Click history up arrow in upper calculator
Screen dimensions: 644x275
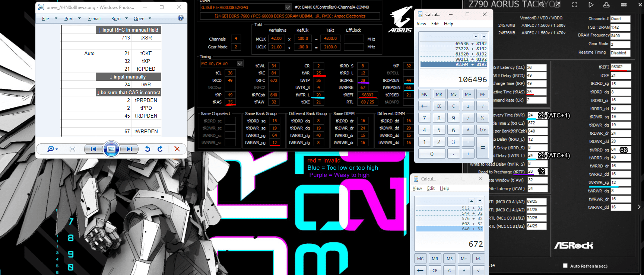click(476, 36)
